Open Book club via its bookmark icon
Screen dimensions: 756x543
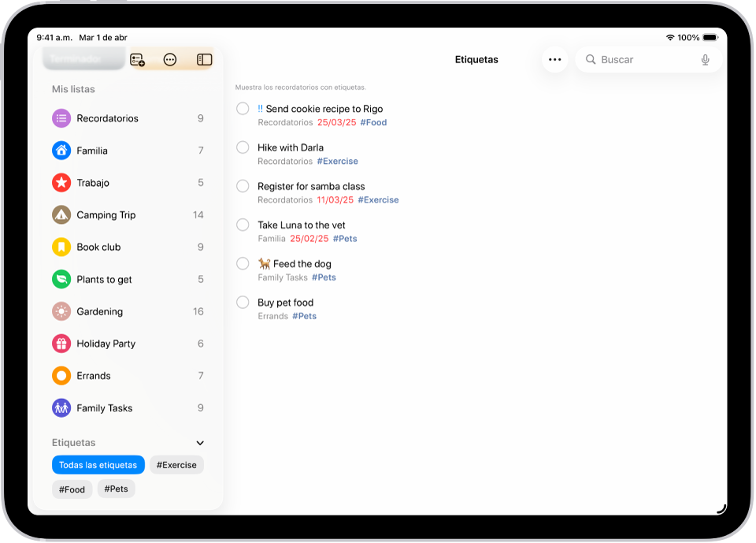click(61, 247)
